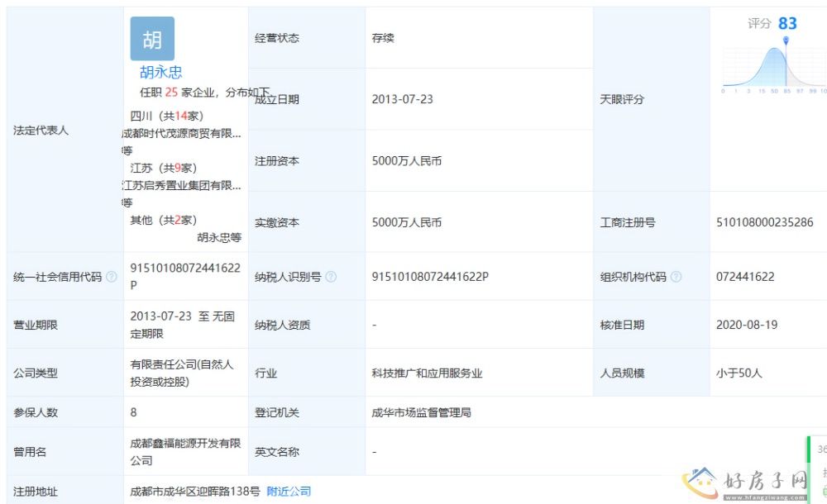Click help icon next to 统一社会信用代码

[112, 278]
